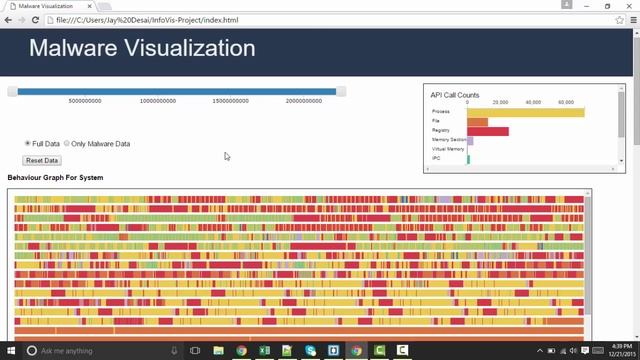The height and width of the screenshot is (360, 640).
Task: Click the red Registry bar in API Call Counts
Action: (488, 131)
